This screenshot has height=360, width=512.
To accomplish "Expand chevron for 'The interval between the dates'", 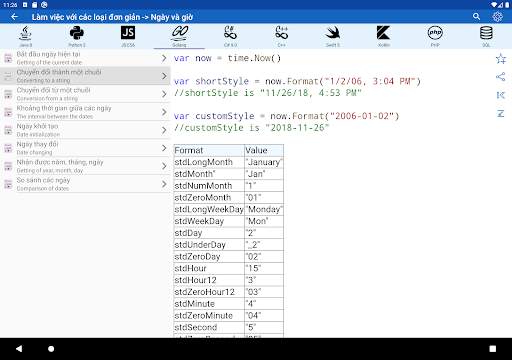I will click(164, 112).
